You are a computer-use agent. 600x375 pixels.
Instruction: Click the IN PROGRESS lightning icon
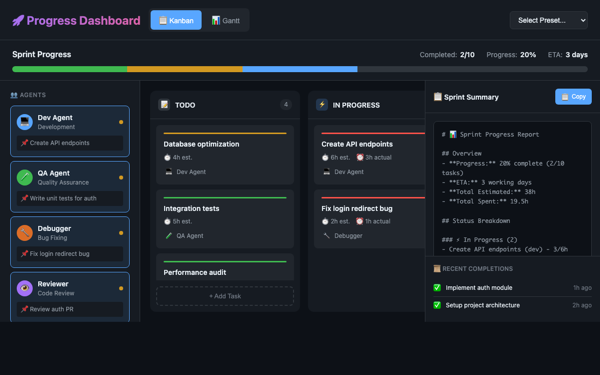322,104
